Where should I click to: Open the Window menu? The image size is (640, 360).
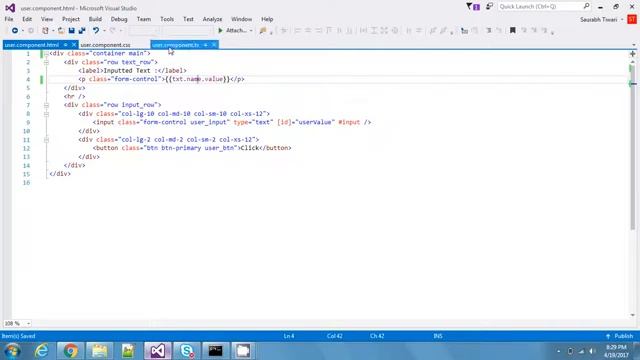pyautogui.click(x=241, y=19)
